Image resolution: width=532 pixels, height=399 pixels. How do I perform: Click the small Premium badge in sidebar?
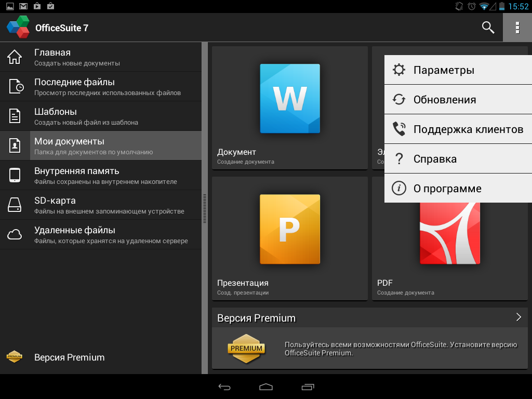(x=14, y=356)
